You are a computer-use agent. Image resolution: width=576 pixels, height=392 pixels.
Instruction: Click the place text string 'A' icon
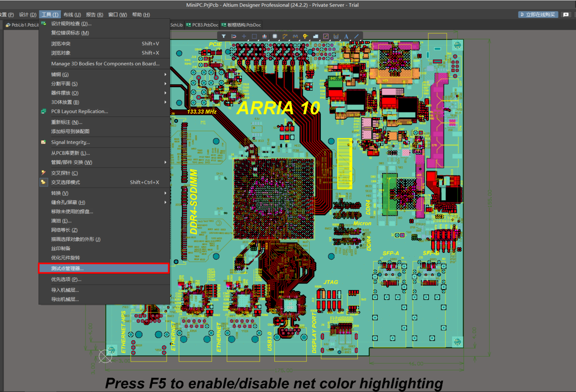pyautogui.click(x=346, y=36)
